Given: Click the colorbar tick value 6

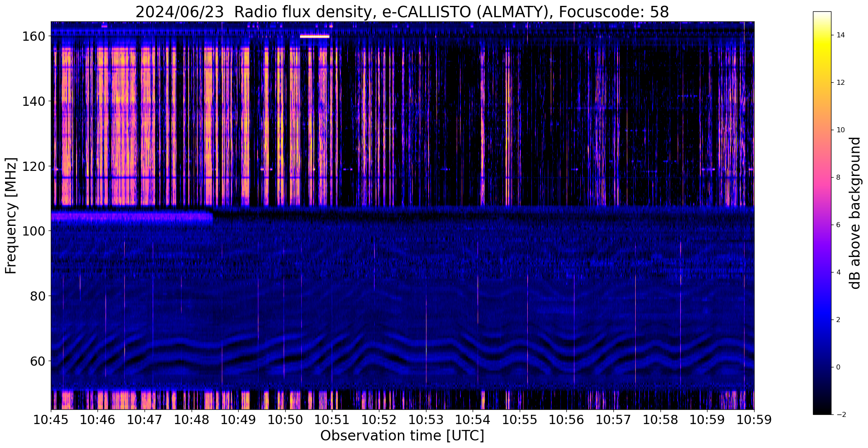Looking at the screenshot, I should (x=839, y=225).
